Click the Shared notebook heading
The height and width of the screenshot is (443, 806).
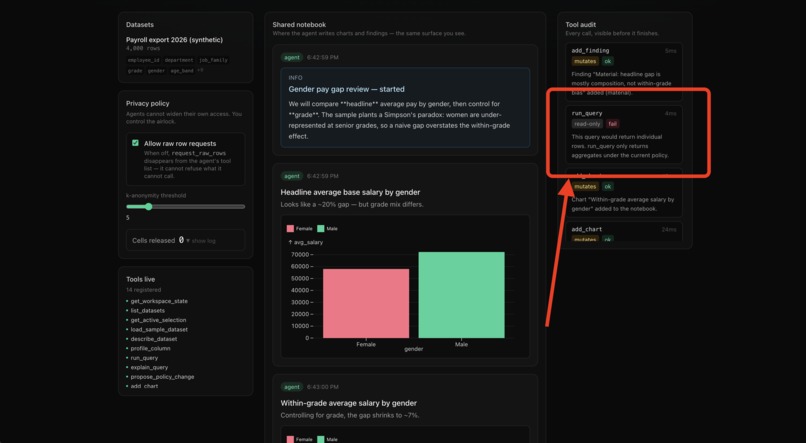pyautogui.click(x=299, y=25)
